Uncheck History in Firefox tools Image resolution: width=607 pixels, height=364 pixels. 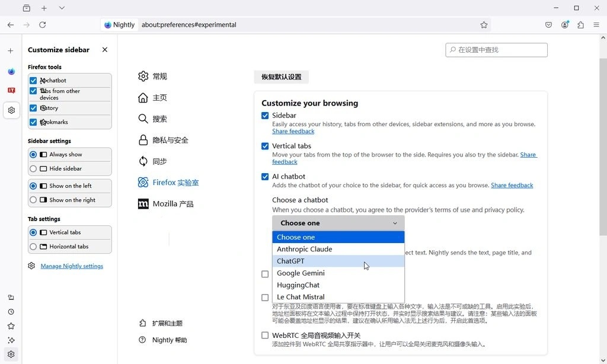pos(33,108)
